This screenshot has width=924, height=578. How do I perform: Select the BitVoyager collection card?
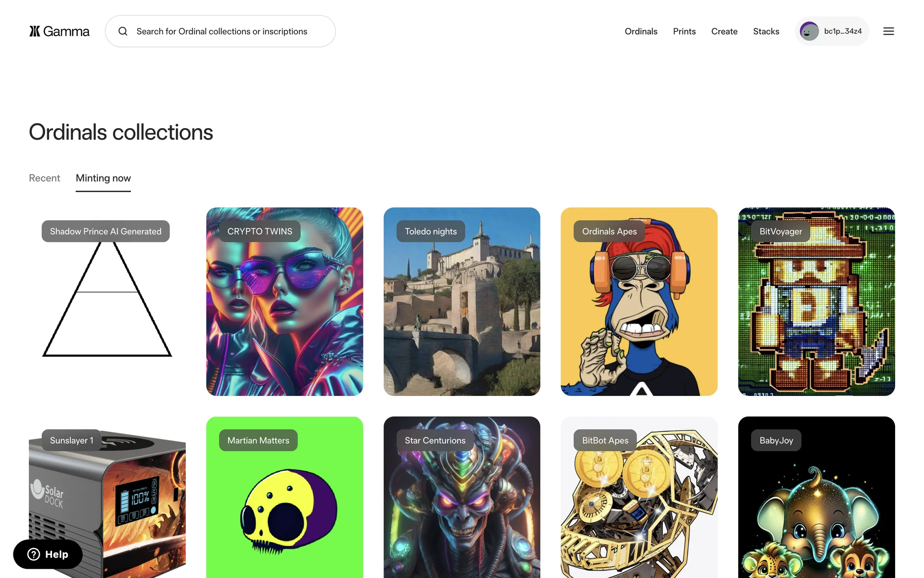(817, 302)
